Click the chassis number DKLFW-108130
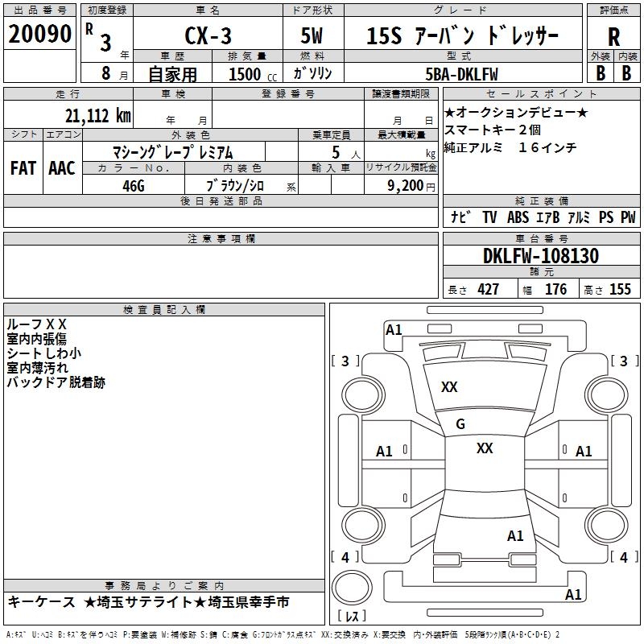Screen dimensions: 644x644 tap(541, 256)
